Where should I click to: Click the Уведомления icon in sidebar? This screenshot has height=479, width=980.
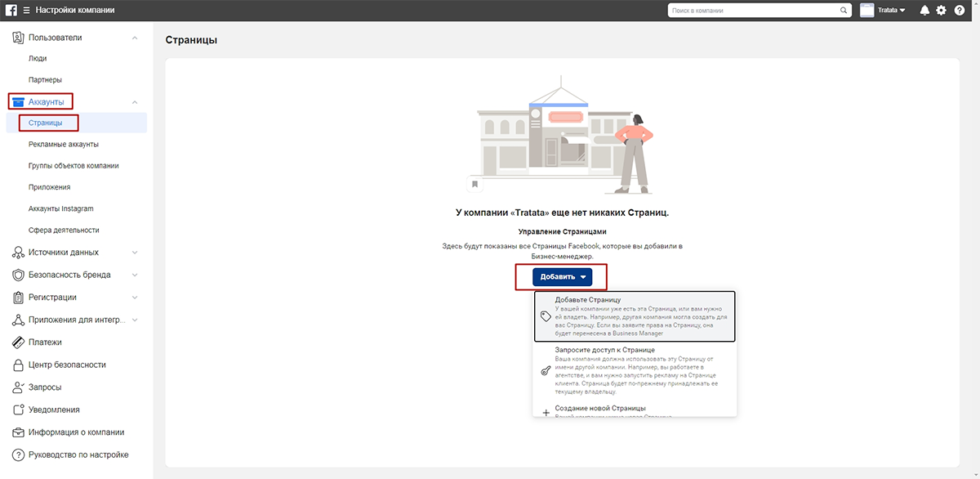tap(18, 410)
